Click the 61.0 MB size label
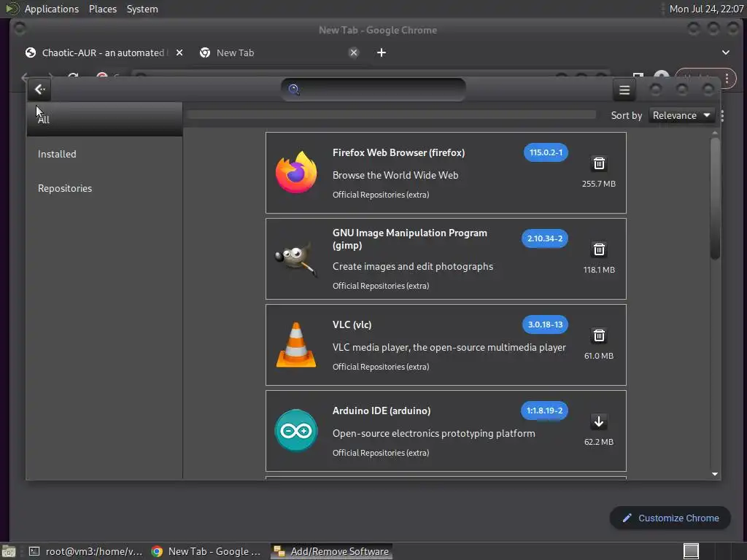This screenshot has width=747, height=560. [599, 356]
